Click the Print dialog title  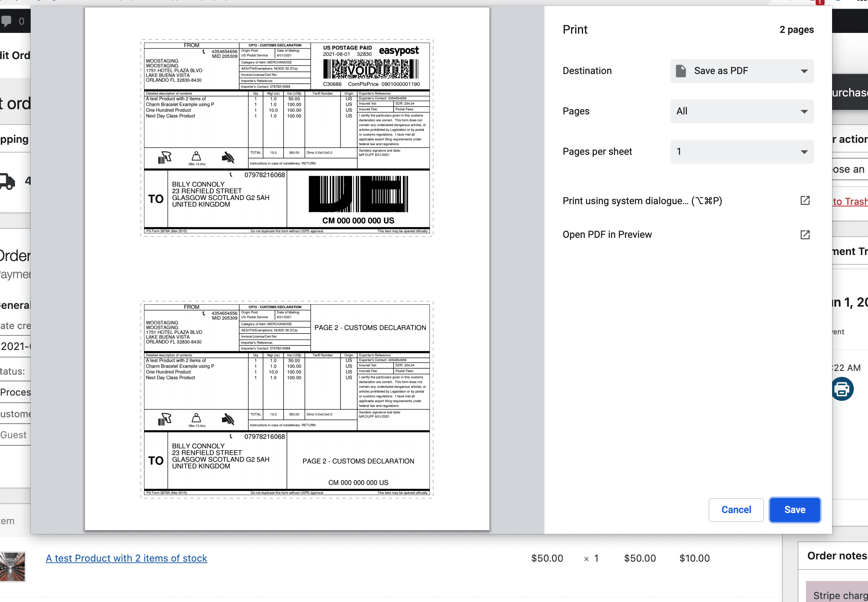coord(575,30)
